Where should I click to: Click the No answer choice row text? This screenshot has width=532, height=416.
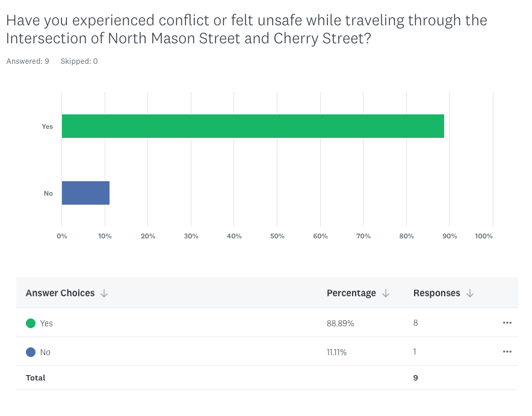[45, 352]
